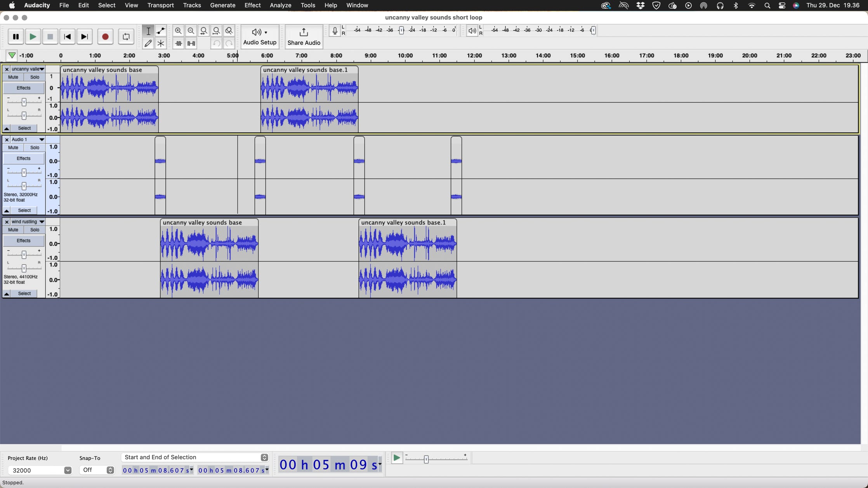Click the Zoom In magnifier
Image resolution: width=868 pixels, height=488 pixels.
(178, 31)
